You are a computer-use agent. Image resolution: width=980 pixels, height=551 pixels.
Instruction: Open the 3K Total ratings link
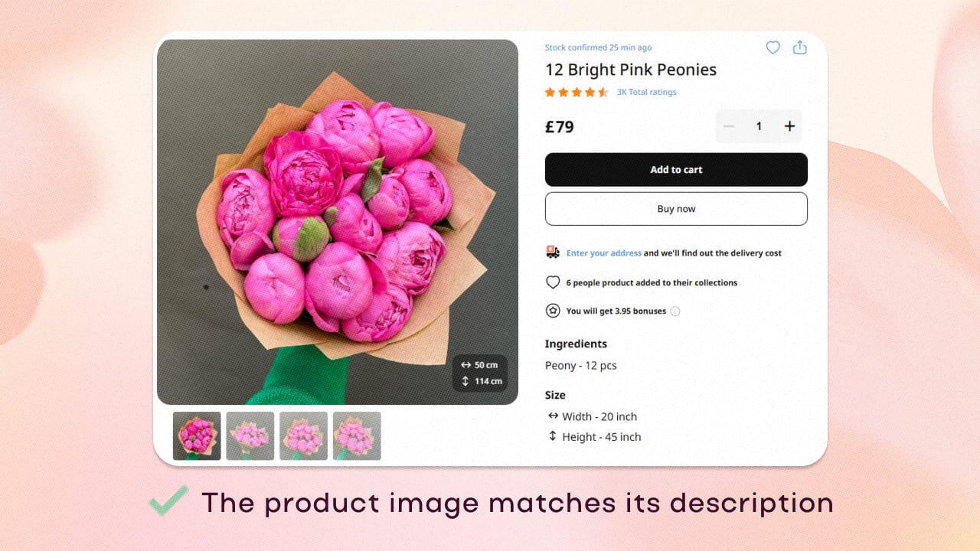[647, 92]
